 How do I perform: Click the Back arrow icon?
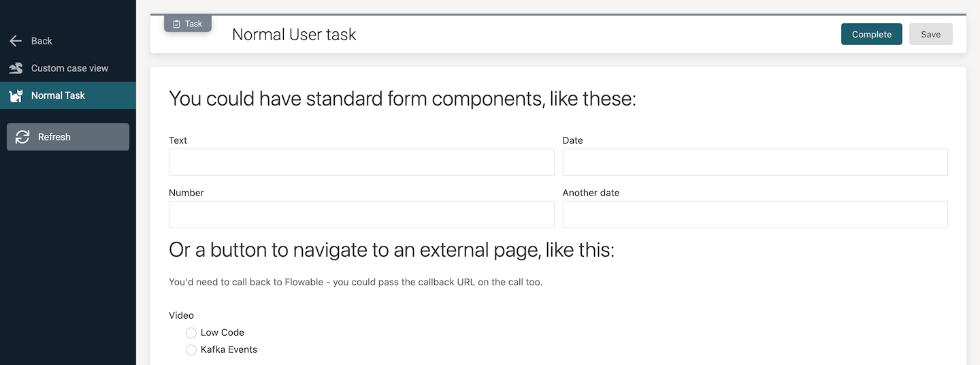(16, 41)
